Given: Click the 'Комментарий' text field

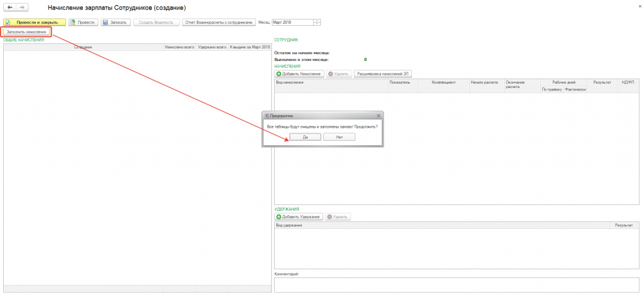Looking at the screenshot, I should point(458,285).
